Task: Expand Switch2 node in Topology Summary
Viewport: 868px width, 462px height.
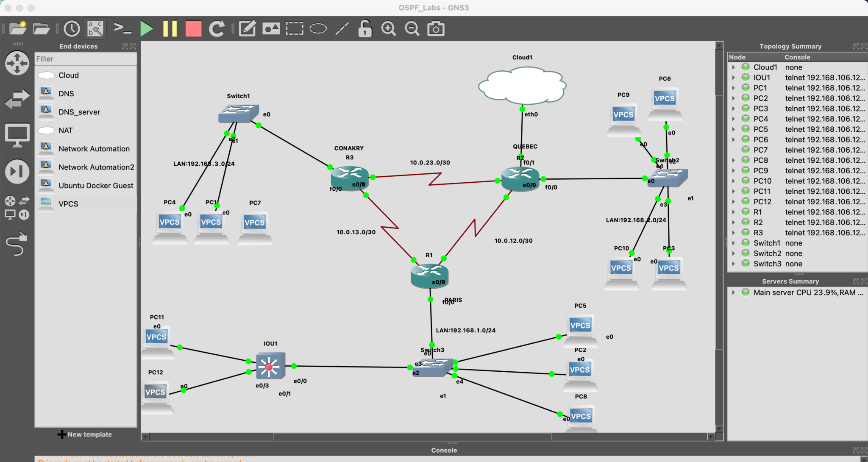Action: pos(733,253)
